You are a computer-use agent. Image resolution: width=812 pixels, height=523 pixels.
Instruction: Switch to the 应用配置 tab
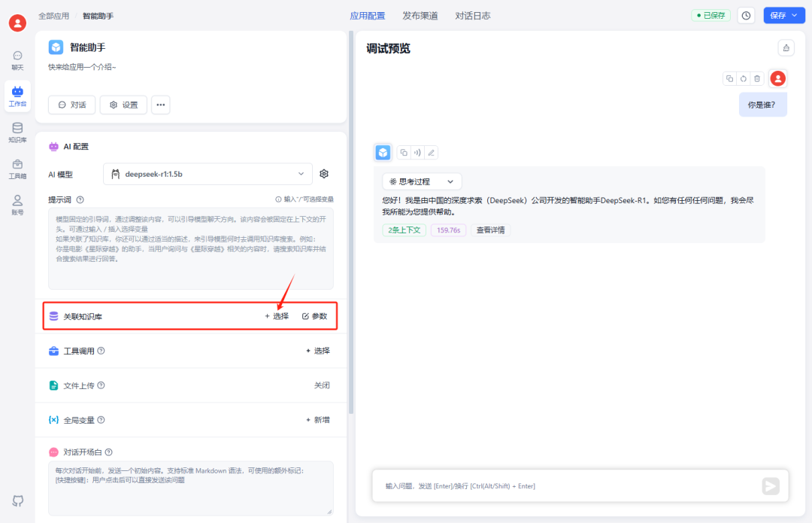click(x=367, y=16)
